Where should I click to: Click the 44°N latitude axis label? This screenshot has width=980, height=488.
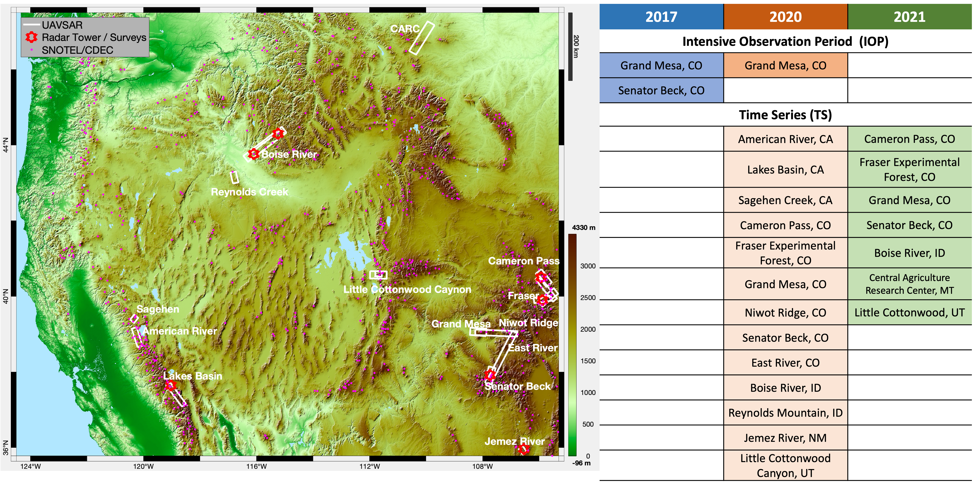coord(5,145)
